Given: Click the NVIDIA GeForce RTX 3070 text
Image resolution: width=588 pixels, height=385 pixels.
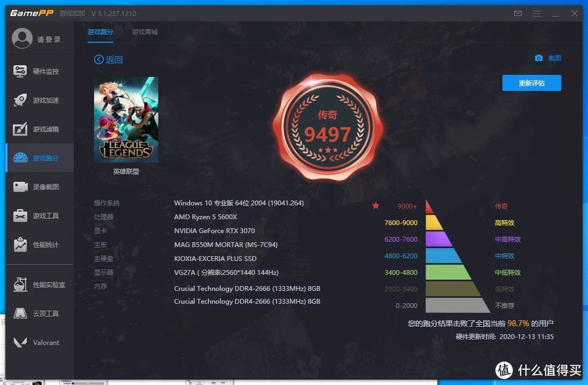Looking at the screenshot, I should pos(215,231).
